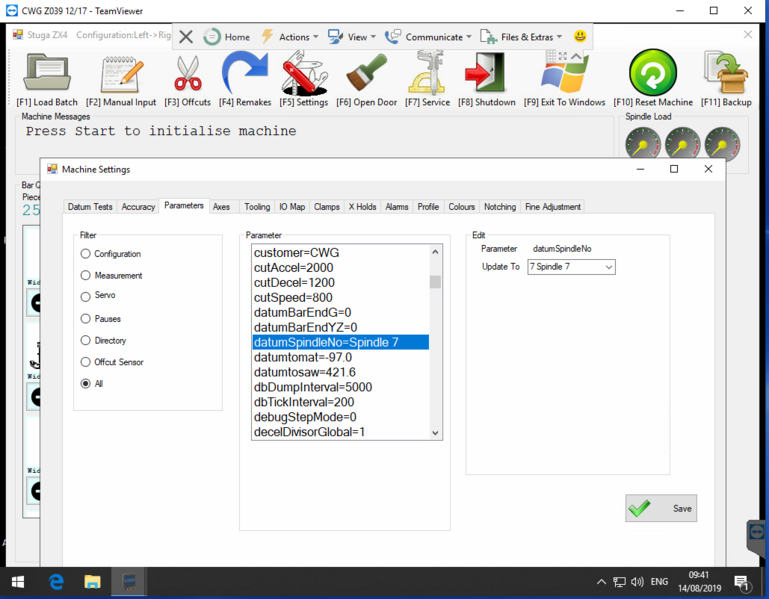Click the volume icon in system tray
The image size is (769, 599).
pyautogui.click(x=637, y=582)
